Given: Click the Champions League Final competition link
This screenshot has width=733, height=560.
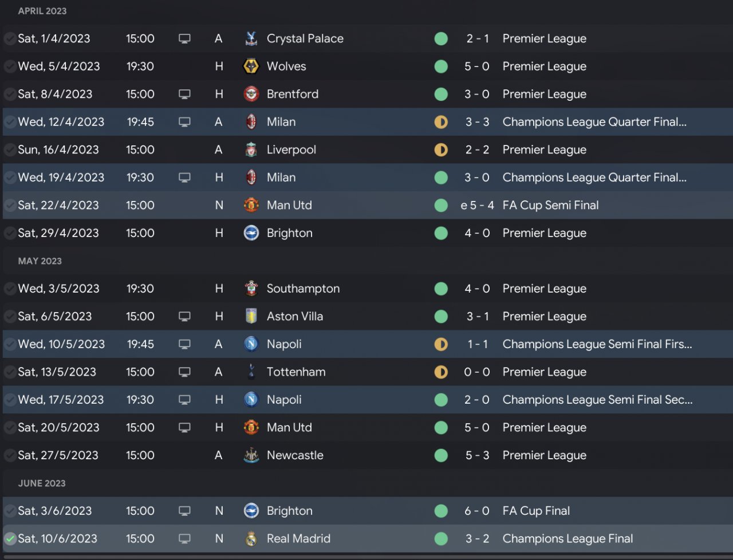Looking at the screenshot, I should click(568, 539).
